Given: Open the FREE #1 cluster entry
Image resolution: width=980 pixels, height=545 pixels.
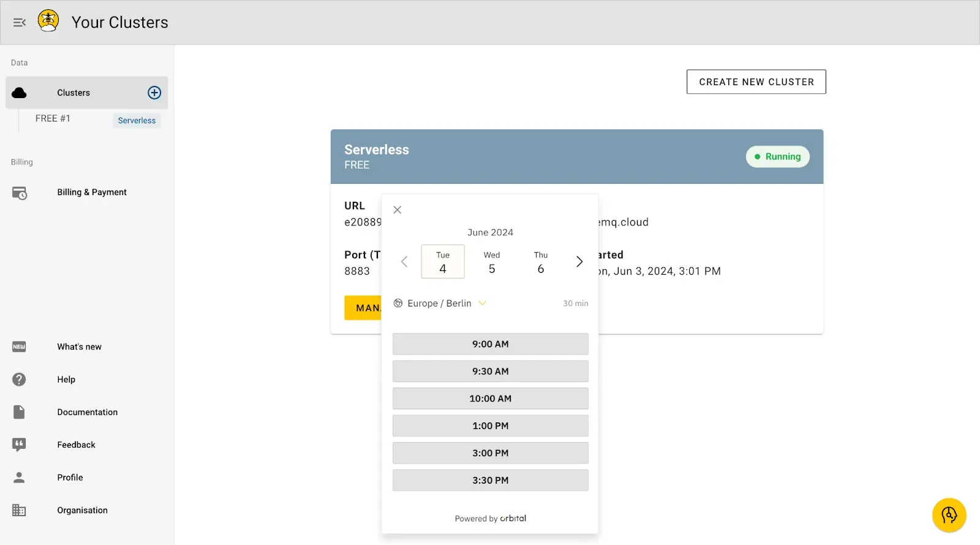Looking at the screenshot, I should [x=53, y=118].
